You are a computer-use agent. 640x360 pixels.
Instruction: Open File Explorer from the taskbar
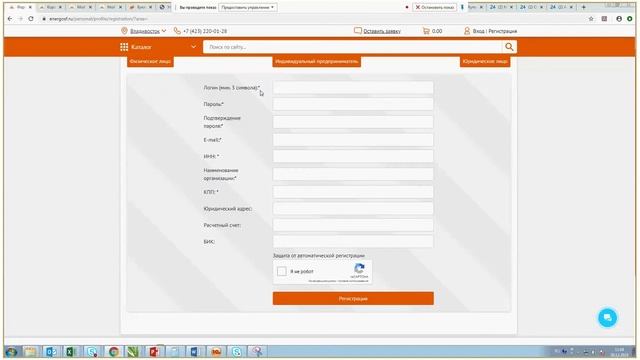30,351
